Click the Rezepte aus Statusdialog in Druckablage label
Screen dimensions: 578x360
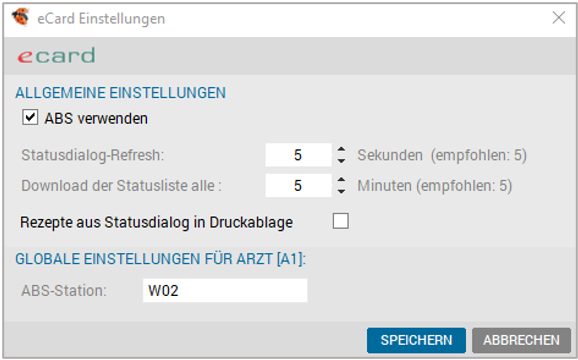(x=156, y=222)
